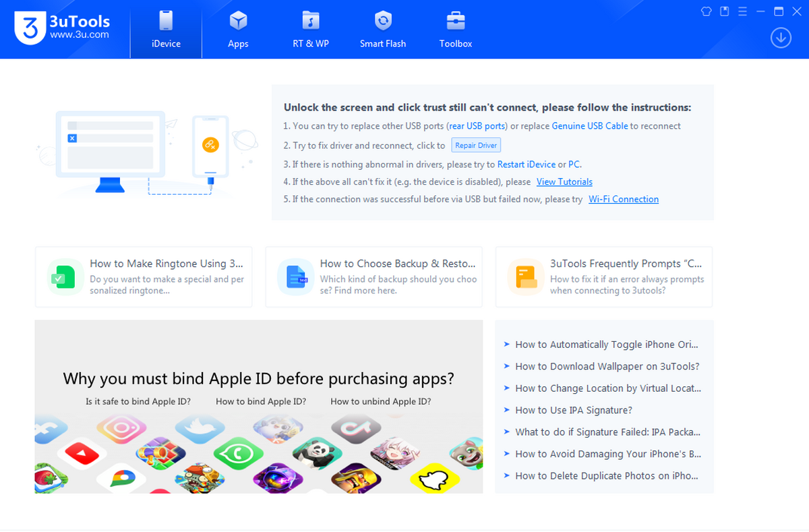This screenshot has width=809, height=532.
Task: Open the RT & WP section
Action: [x=310, y=30]
